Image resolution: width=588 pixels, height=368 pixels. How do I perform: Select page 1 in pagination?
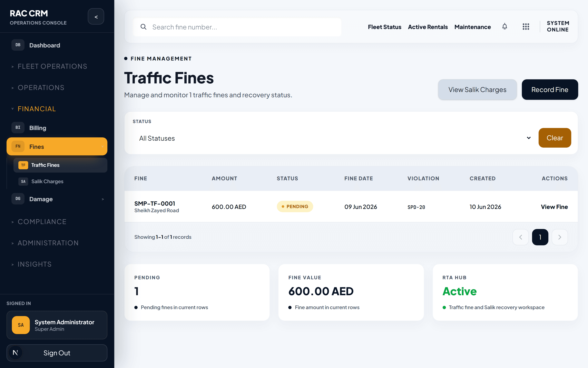[x=540, y=237]
